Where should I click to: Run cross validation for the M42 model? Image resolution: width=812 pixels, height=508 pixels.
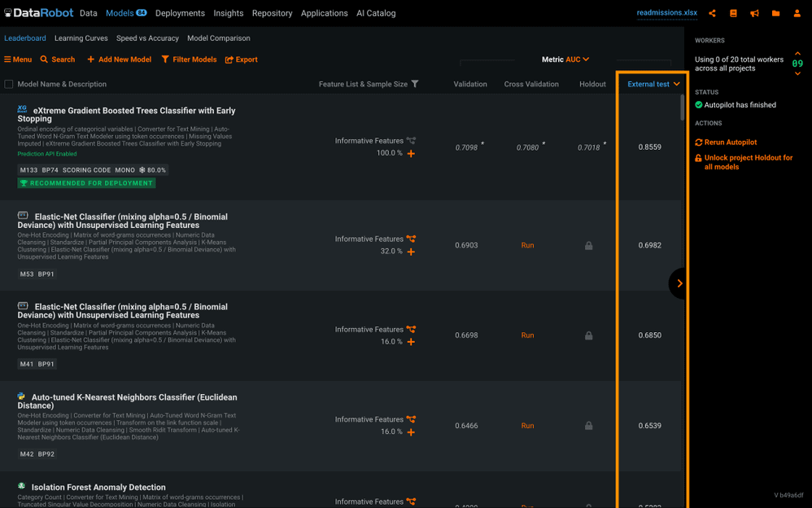coord(527,426)
